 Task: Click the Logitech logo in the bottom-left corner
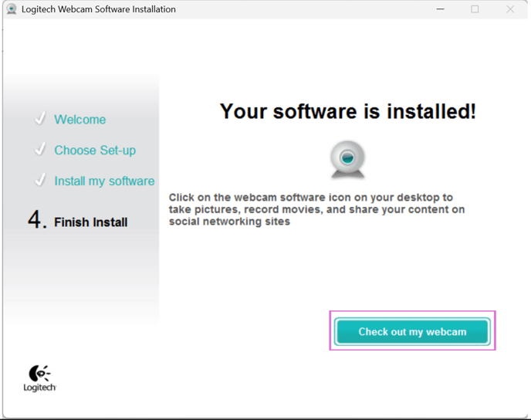(39, 373)
